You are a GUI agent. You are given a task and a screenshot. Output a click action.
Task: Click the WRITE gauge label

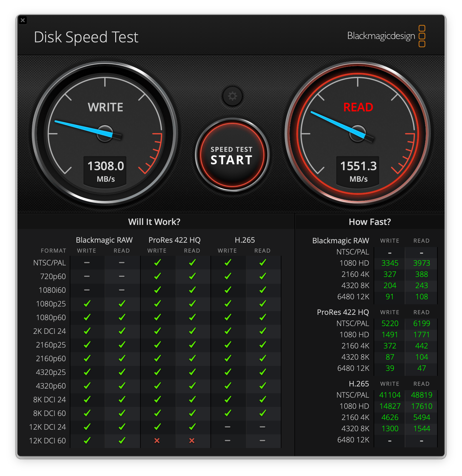[106, 107]
